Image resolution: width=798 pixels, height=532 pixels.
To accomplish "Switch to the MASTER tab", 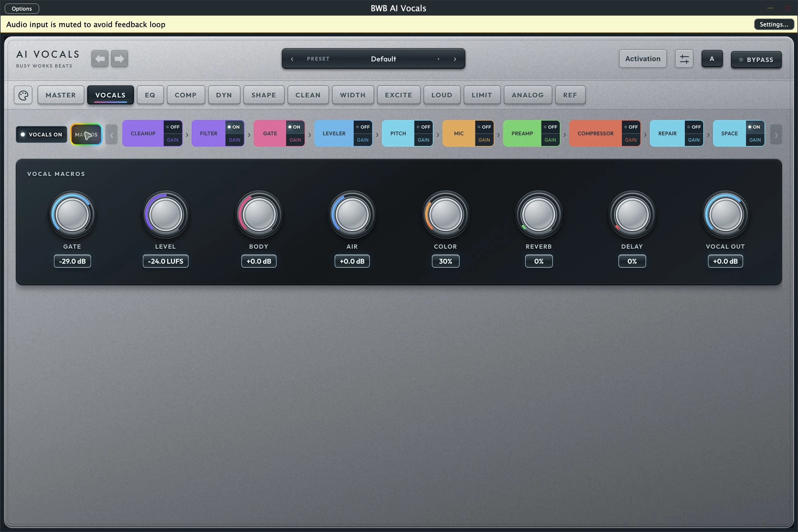I will click(61, 95).
